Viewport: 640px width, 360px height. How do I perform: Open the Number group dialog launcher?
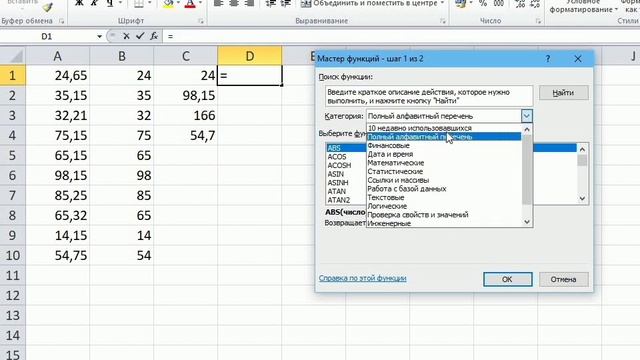click(538, 21)
